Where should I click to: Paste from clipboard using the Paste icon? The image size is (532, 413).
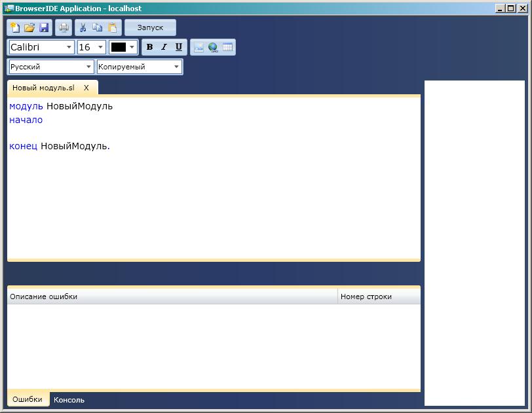[113, 27]
